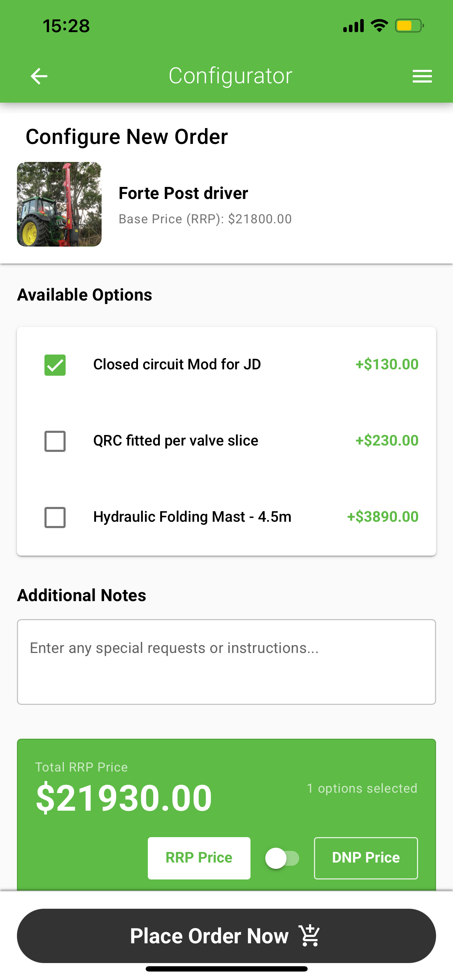
Task: Tap the shopping cart icon
Action: click(310, 936)
